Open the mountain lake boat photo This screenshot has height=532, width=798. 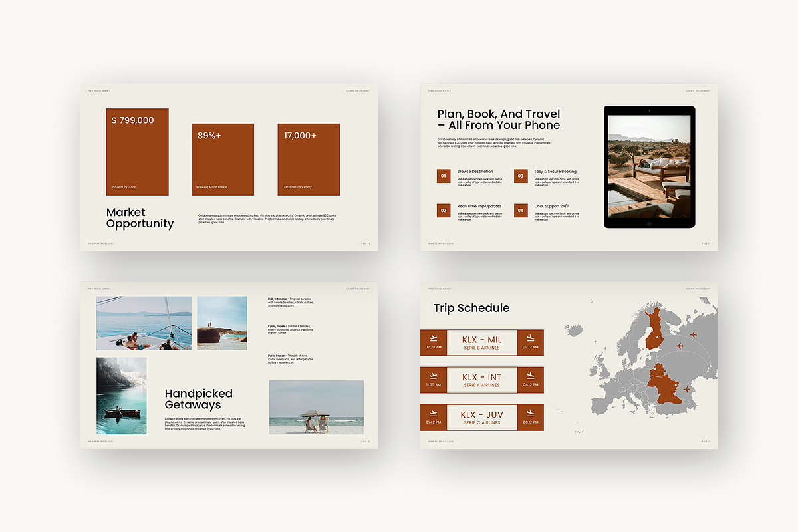(x=122, y=396)
